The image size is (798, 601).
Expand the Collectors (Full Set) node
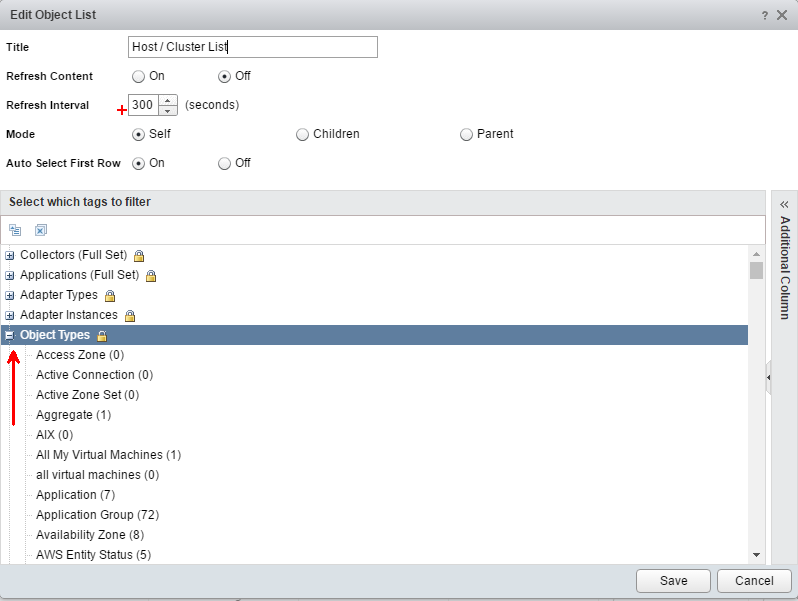(x=10, y=256)
